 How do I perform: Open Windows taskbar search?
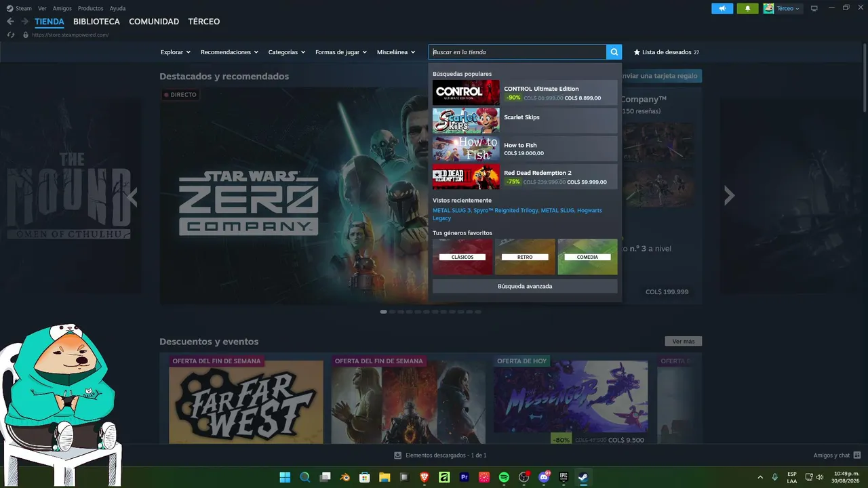[x=305, y=477]
